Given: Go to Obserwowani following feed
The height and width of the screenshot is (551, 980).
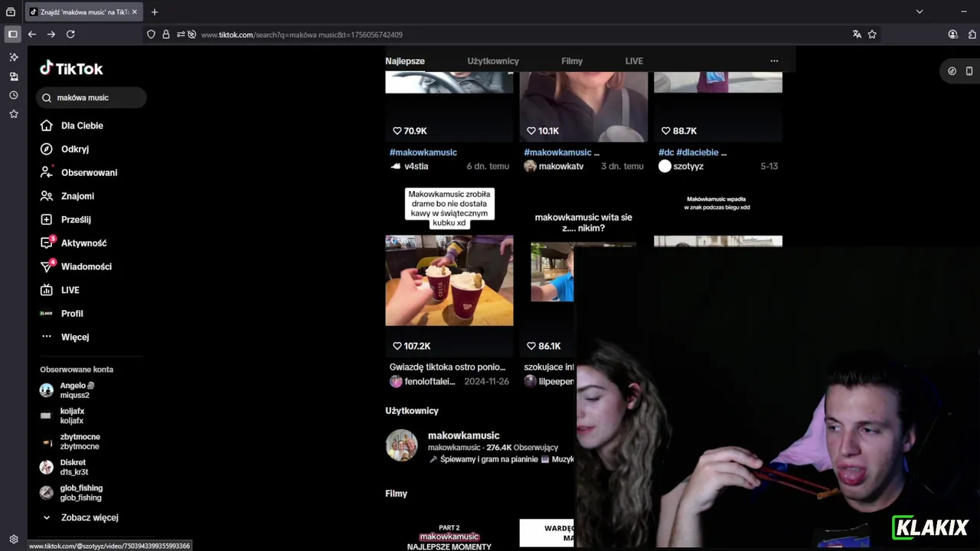Looking at the screenshot, I should (79, 173).
